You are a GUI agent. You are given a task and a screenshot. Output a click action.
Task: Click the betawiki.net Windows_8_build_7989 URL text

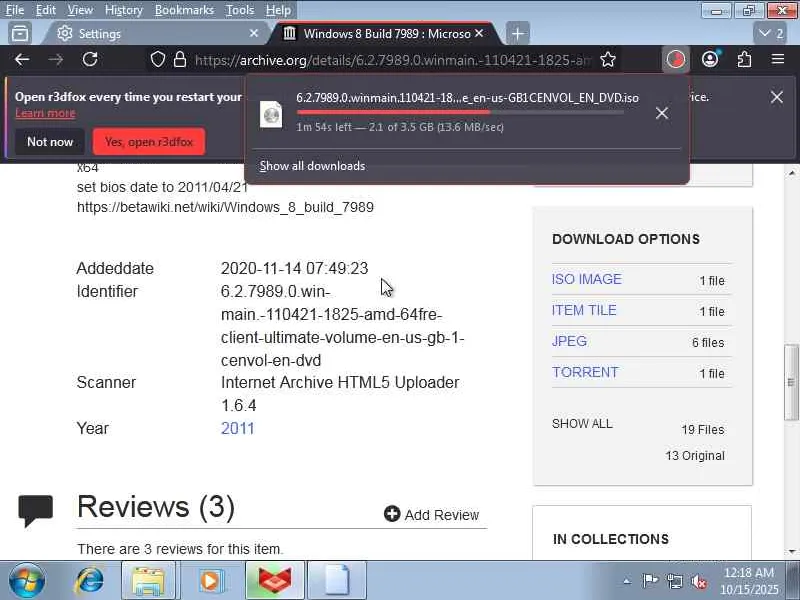pyautogui.click(x=225, y=207)
